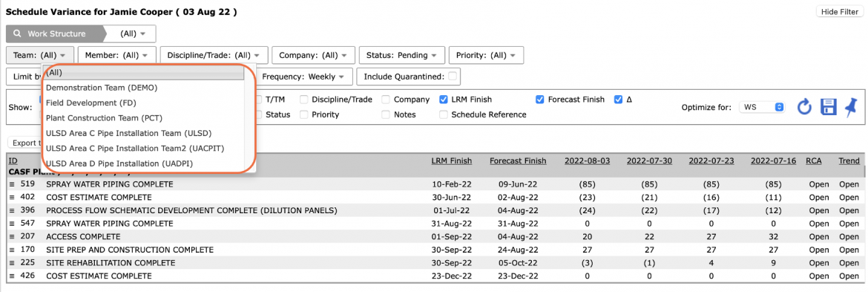
Task: Open the Member filter dropdown
Action: click(116, 56)
